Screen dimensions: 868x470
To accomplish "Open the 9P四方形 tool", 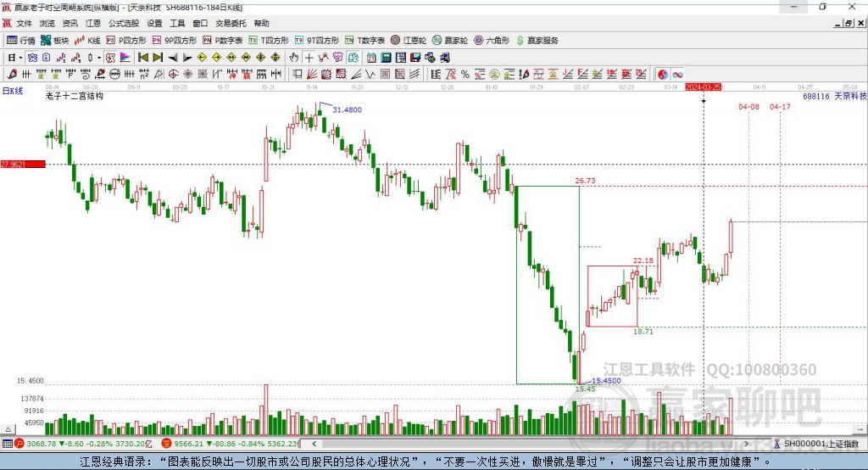I will tap(175, 41).
